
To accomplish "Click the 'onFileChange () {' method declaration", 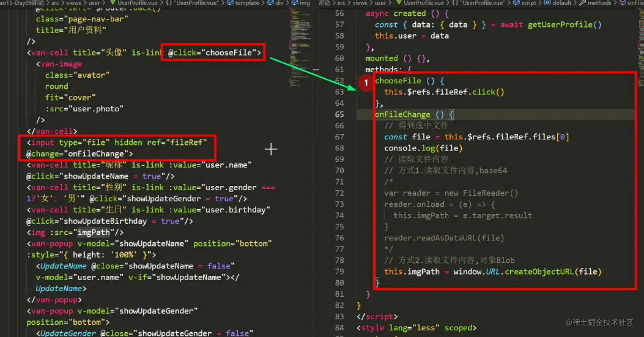I will tap(414, 115).
